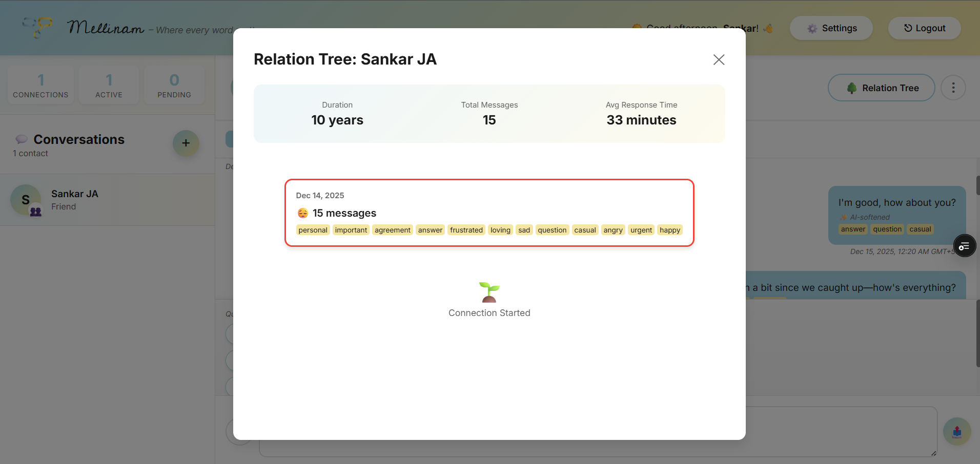Viewport: 980px width, 464px height.
Task: Click the send message button
Action: pyautogui.click(x=956, y=431)
